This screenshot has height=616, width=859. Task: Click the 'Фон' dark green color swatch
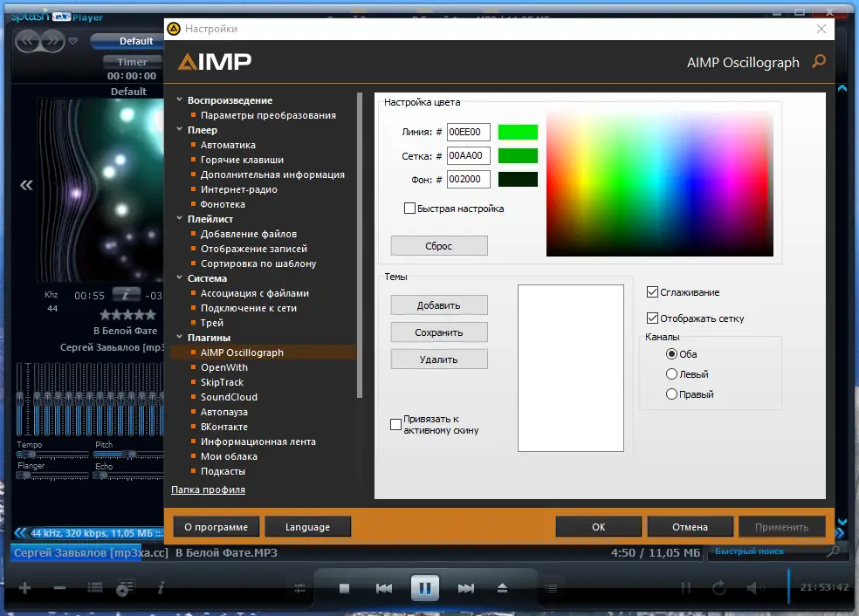tap(518, 179)
